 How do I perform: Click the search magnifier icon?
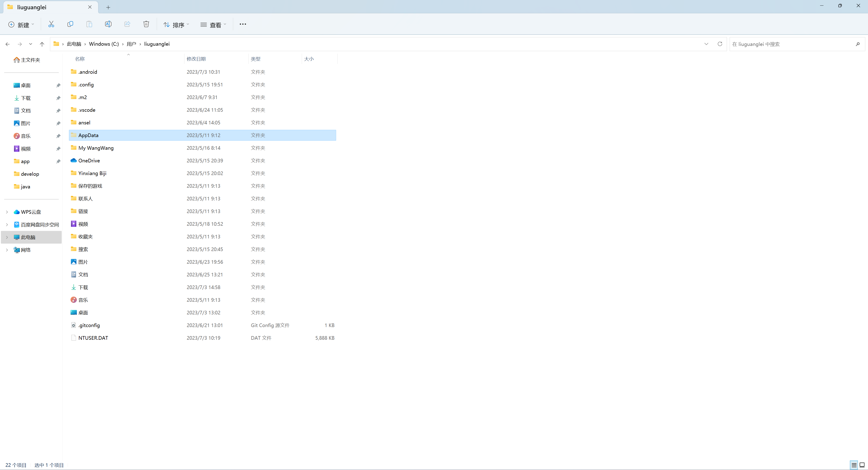coord(858,44)
